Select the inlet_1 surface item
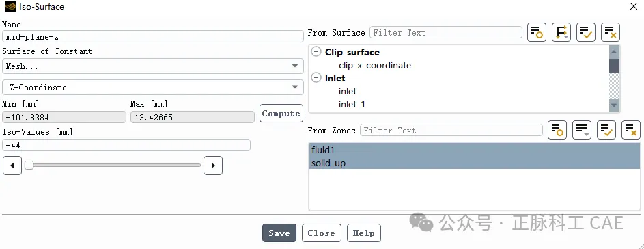The image size is (644, 249). click(352, 105)
